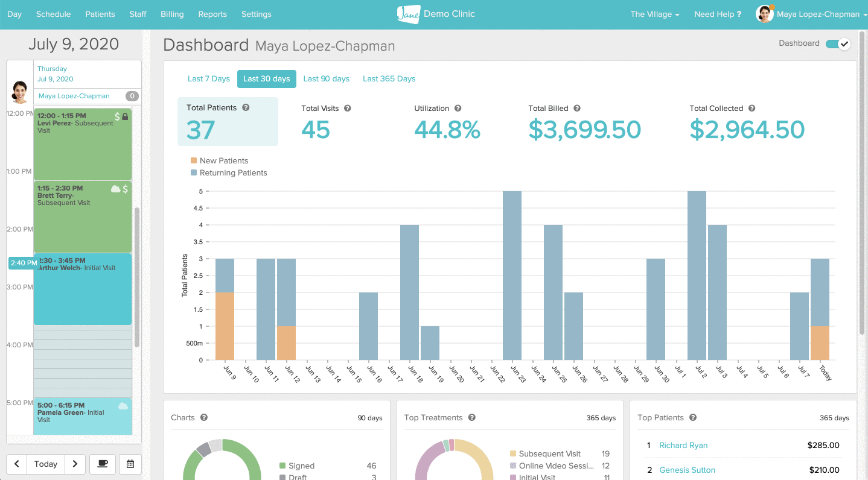868x480 pixels.
Task: Open the Day view menu
Action: [14, 14]
